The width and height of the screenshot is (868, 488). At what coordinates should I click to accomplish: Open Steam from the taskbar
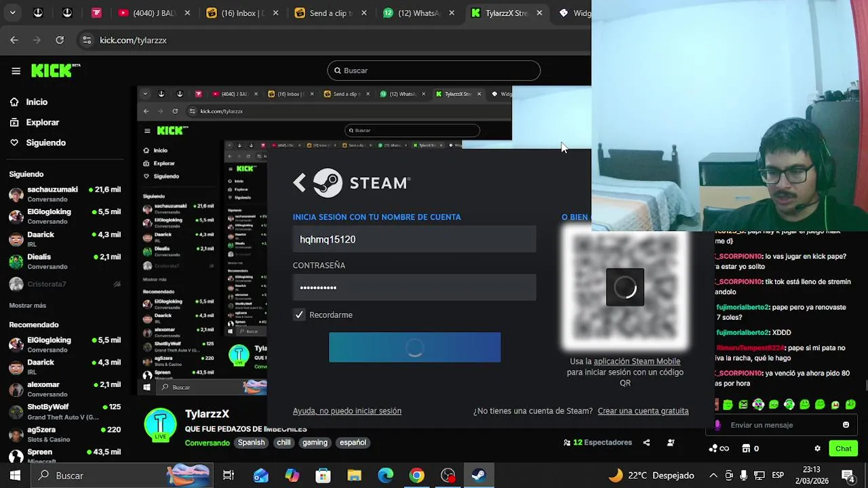point(479,475)
